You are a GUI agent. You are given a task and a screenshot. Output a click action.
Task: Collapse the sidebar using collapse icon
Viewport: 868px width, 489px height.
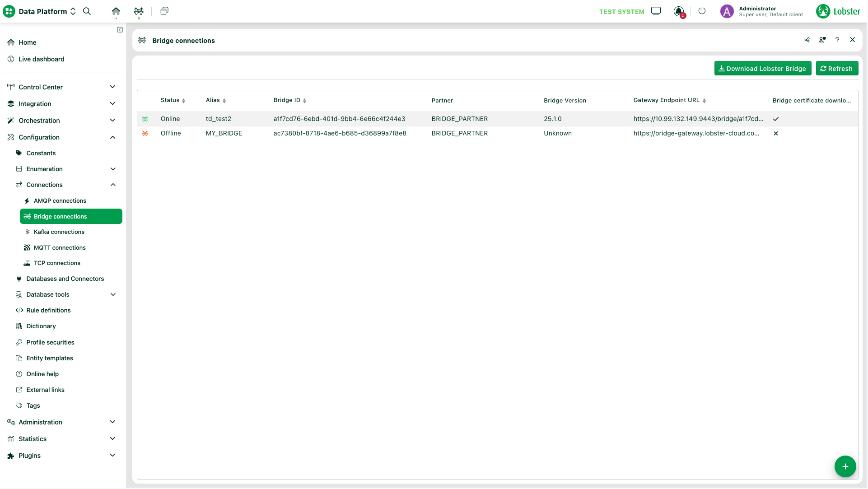(120, 30)
